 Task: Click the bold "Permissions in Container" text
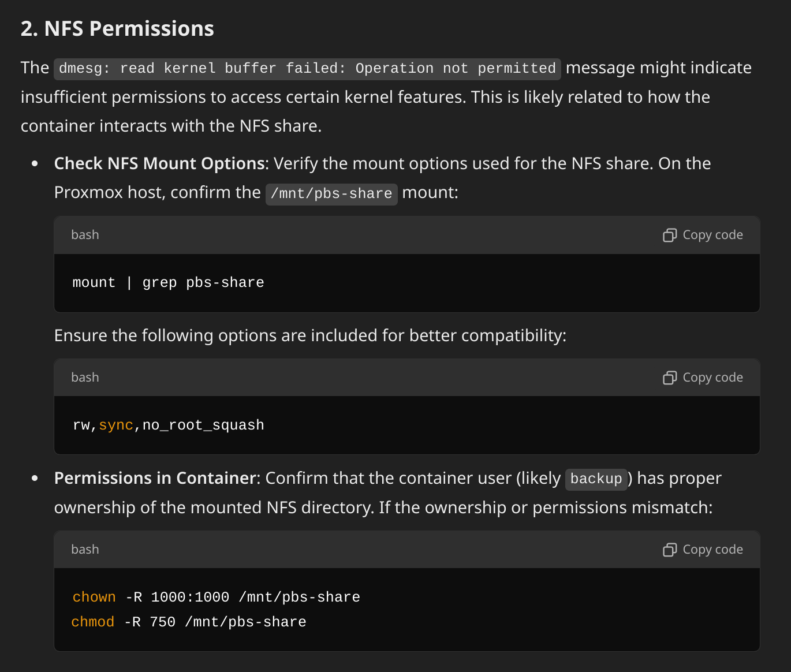point(155,479)
